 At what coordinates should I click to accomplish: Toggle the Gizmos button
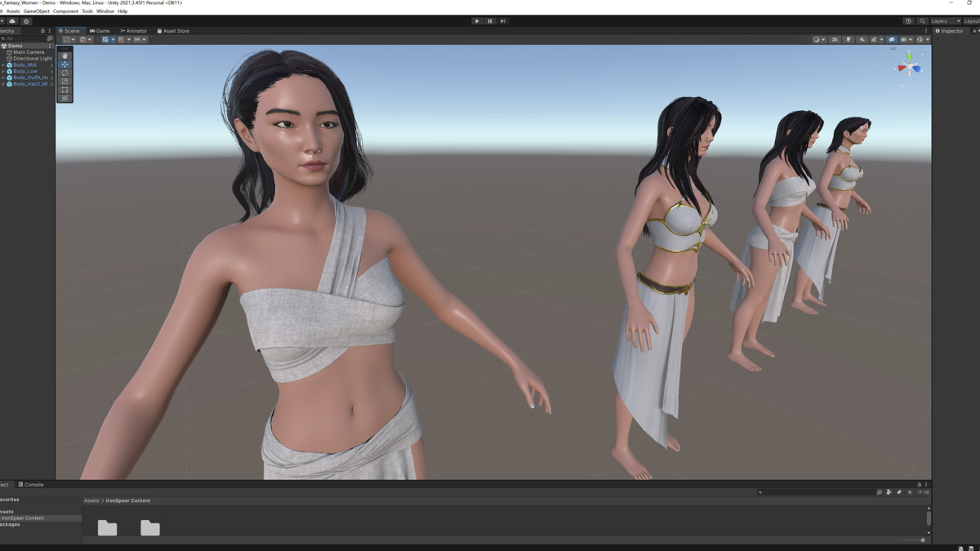(x=920, y=39)
